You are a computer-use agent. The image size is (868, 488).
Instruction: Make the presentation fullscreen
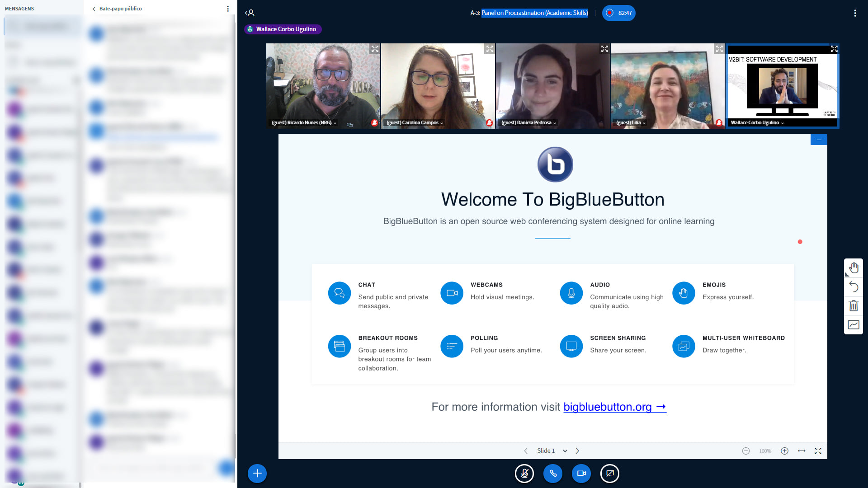coord(818,451)
